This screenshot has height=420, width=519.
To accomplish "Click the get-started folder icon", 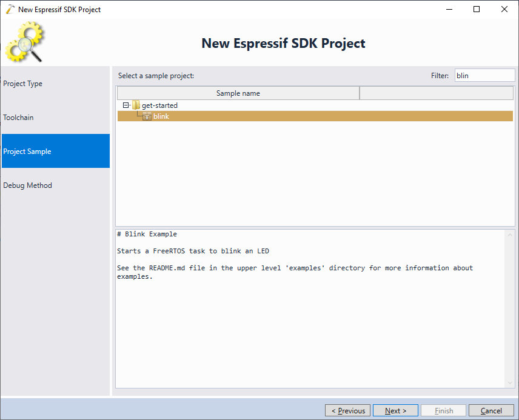I will coord(136,105).
